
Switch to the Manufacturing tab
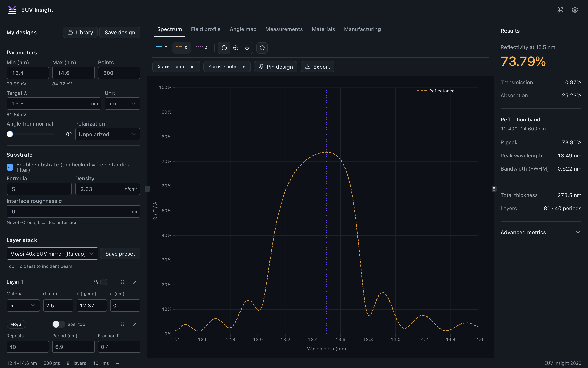[362, 29]
